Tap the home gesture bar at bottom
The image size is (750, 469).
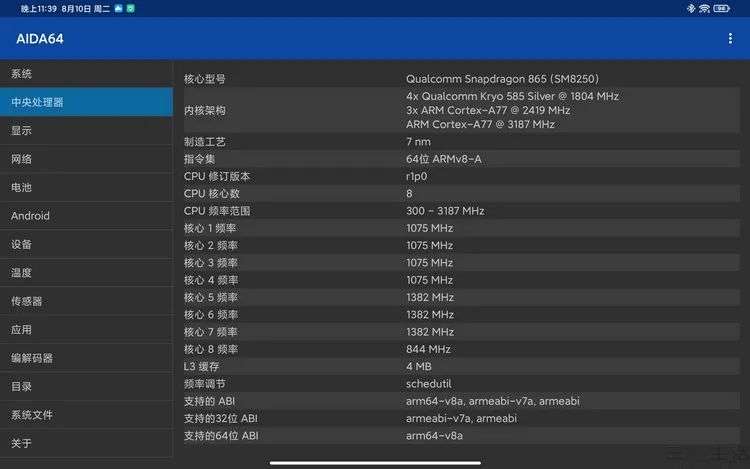375,462
